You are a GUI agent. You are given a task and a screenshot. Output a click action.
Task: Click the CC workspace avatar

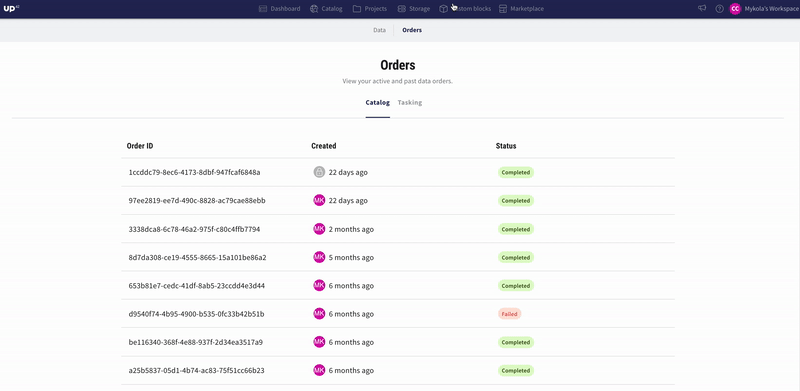(x=735, y=9)
